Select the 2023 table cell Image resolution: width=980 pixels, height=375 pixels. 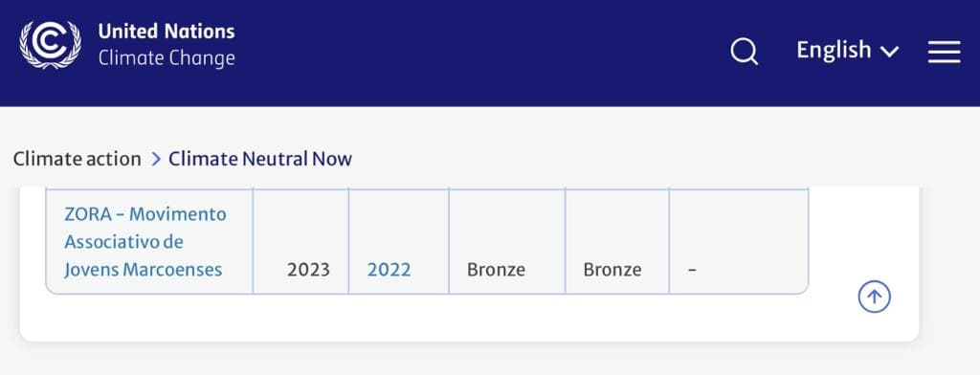pyautogui.click(x=301, y=241)
